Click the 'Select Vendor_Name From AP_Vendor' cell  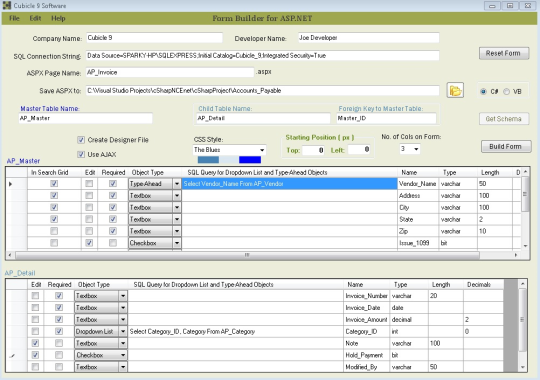(x=289, y=184)
